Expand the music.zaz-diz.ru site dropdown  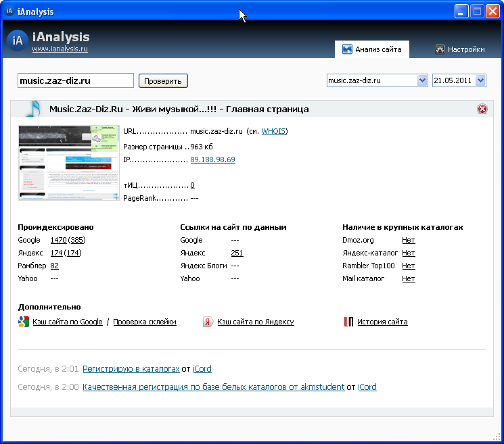(x=422, y=80)
